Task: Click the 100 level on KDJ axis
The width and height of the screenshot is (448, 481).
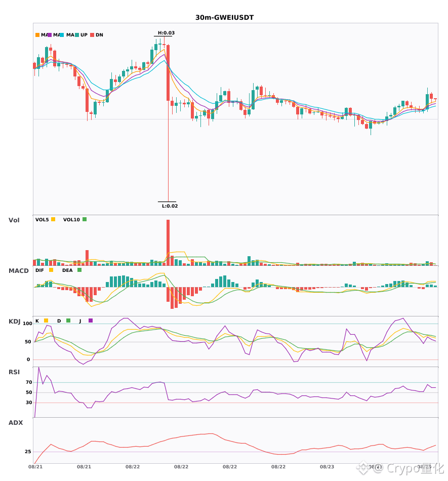Action: pyautogui.click(x=28, y=324)
